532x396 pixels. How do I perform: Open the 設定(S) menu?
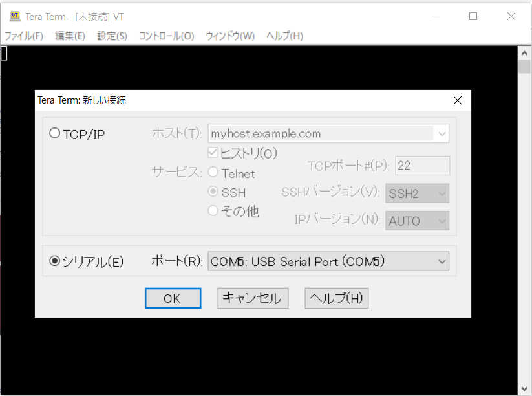pos(112,36)
